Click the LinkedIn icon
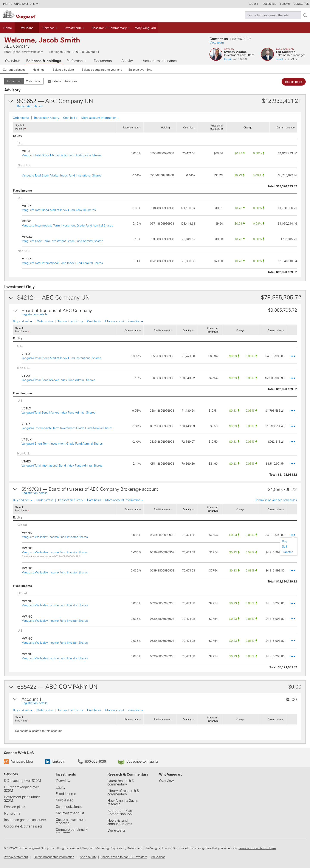Screen dimensions: 310x868 tap(47, 762)
